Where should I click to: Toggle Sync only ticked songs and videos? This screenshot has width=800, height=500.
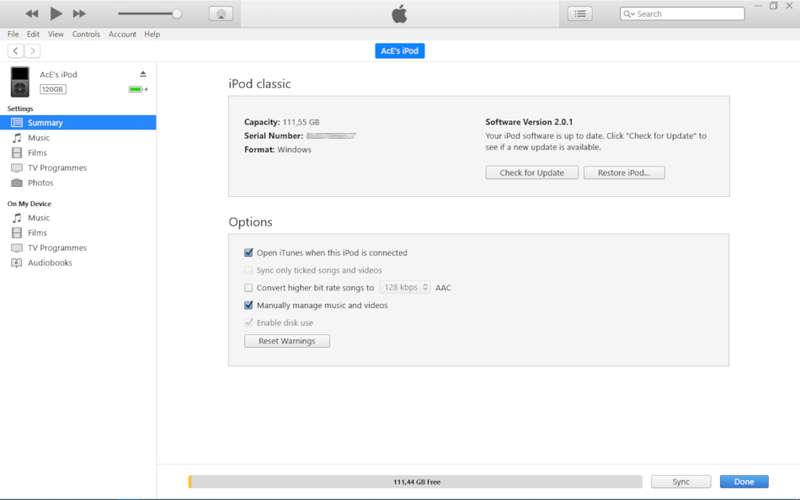[248, 270]
